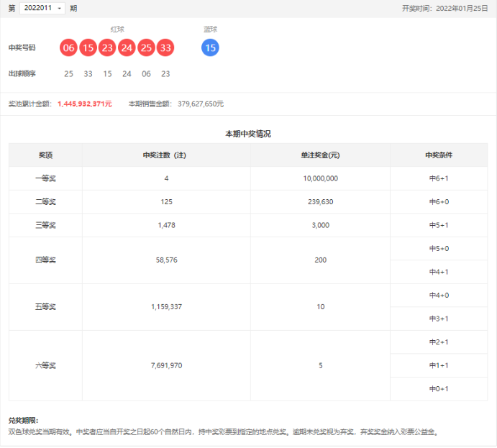This screenshot has width=497, height=448.
Task: Click the sales amount 379,627,650元
Action: tap(201, 104)
